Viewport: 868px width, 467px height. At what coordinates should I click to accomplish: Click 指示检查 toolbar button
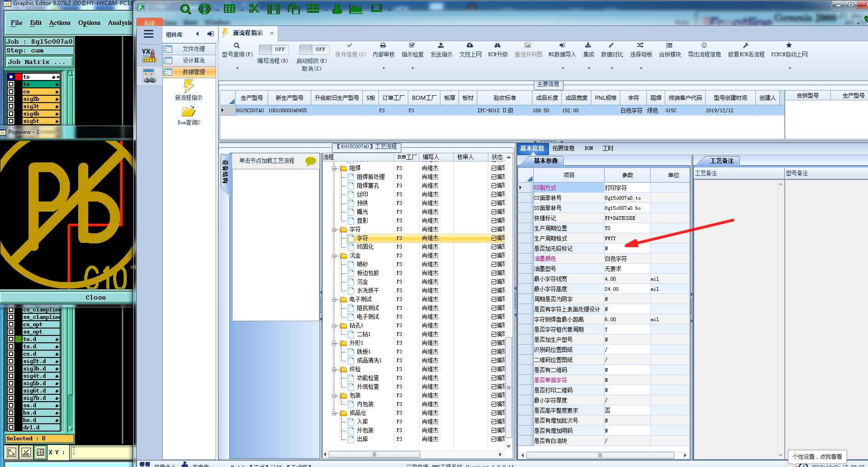(x=412, y=50)
